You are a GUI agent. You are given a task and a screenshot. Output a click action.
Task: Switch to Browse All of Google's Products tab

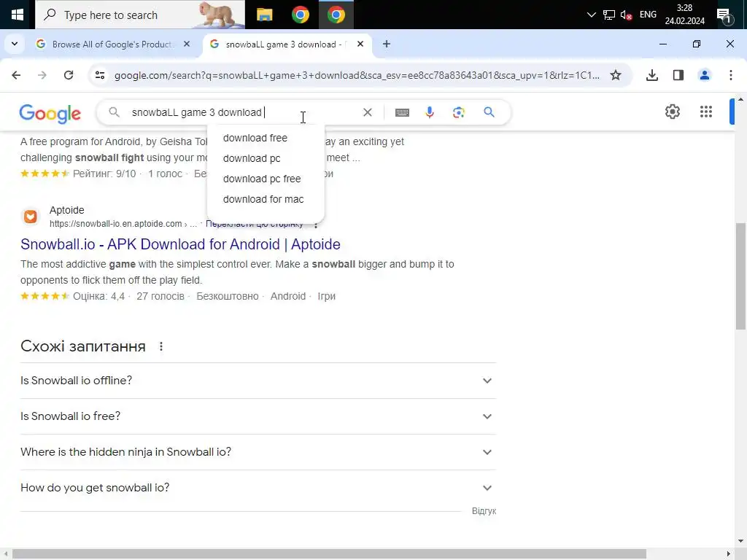click(112, 44)
